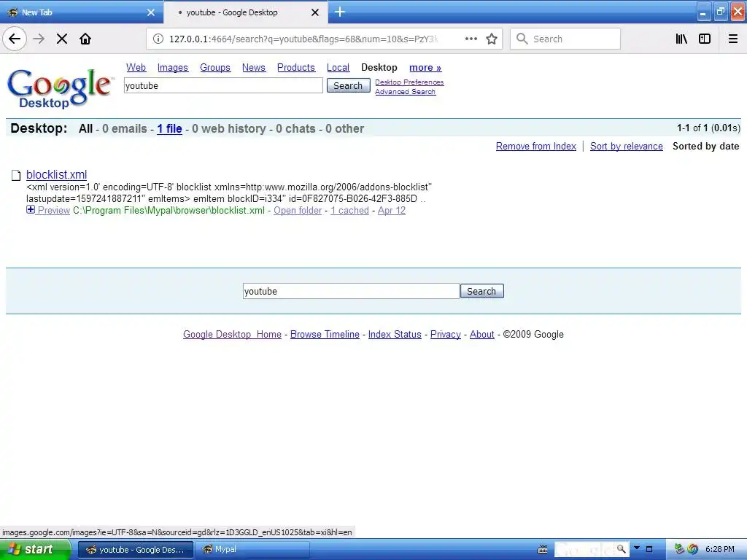Open the Google Desktop tray icon

click(693, 550)
